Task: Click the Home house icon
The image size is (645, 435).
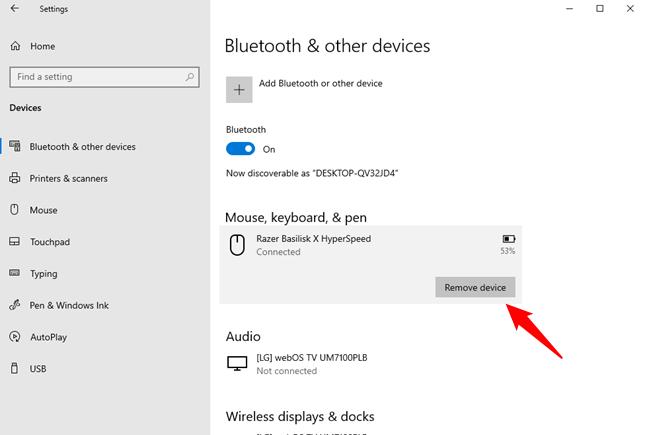Action: (15, 46)
